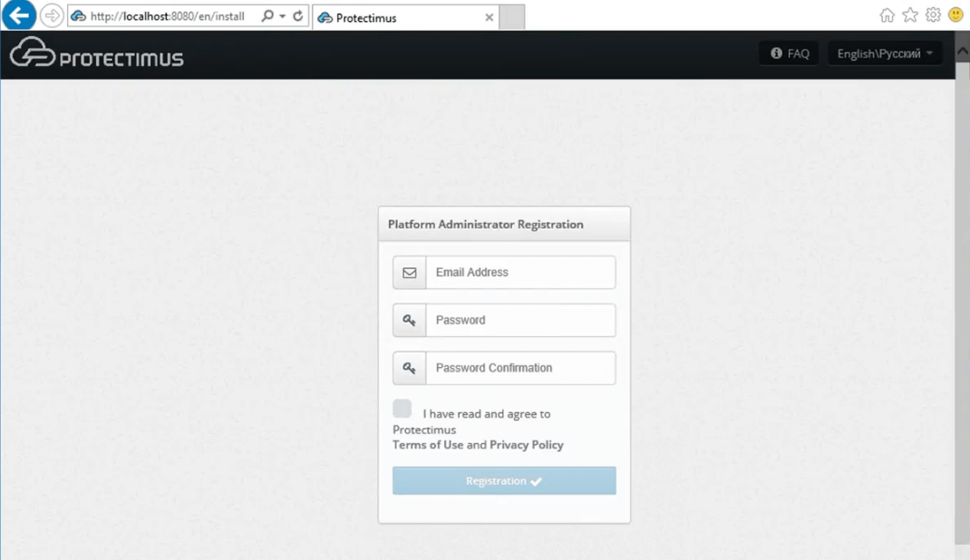Open the browser Tools gear icon
This screenshot has height=560, width=970.
(x=933, y=14)
